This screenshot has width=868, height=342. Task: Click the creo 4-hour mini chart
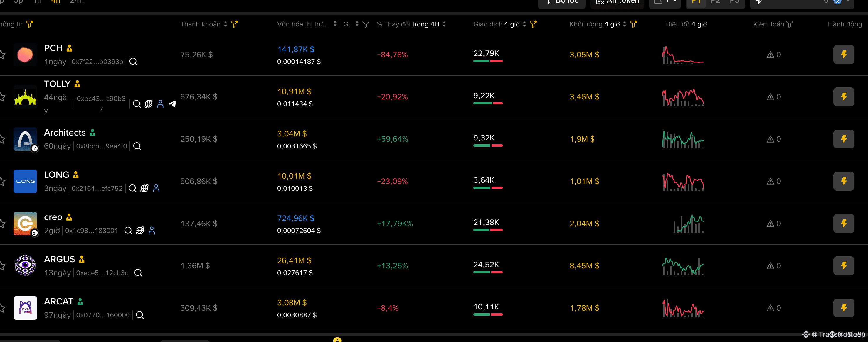[688, 224]
